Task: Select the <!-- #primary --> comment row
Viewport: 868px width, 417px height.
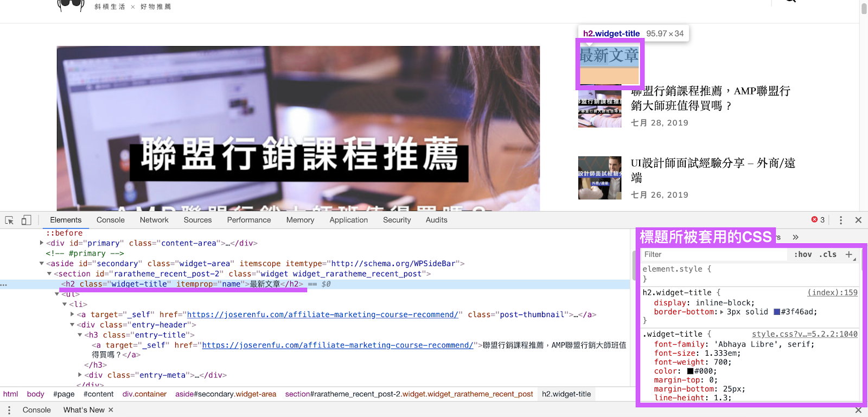Action: coord(85,254)
